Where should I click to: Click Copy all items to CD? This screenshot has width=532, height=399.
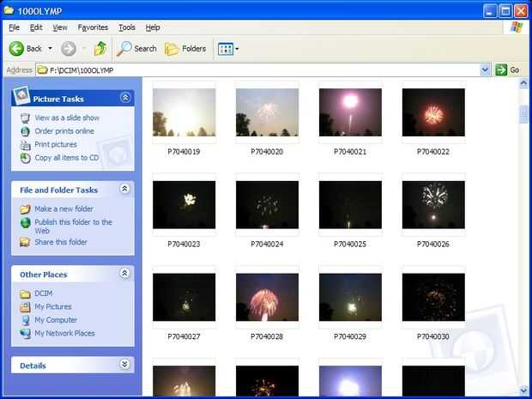[67, 158]
